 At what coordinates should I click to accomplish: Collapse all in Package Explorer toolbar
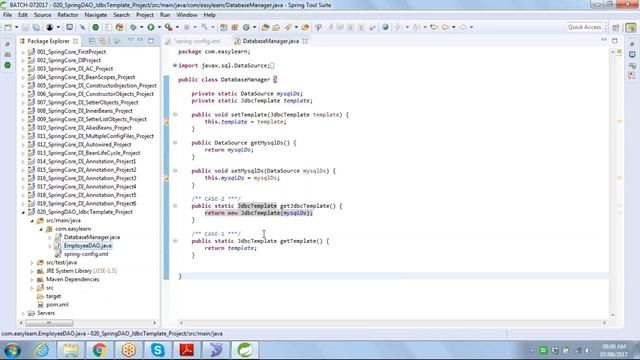coord(92,41)
